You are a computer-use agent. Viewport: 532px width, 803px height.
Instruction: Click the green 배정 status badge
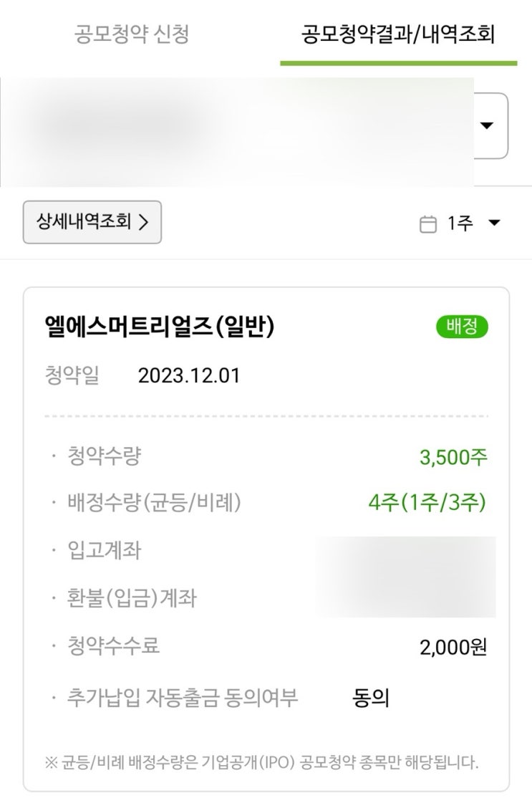click(x=462, y=327)
